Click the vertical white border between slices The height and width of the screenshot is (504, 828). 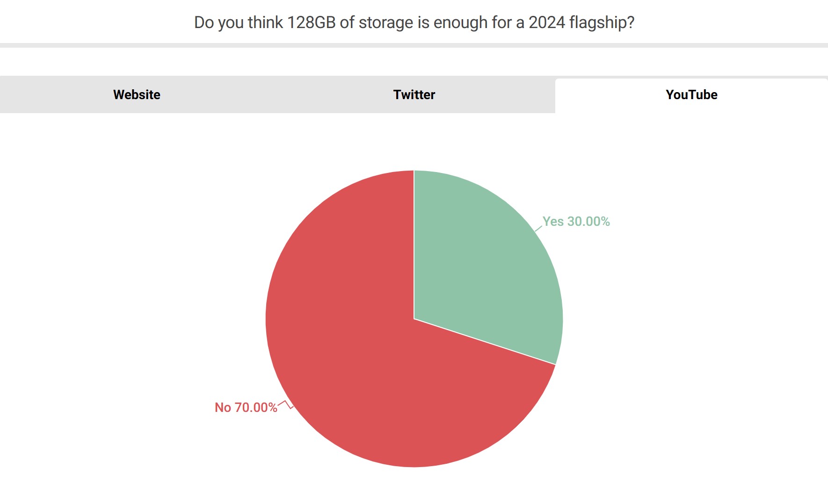(x=414, y=243)
